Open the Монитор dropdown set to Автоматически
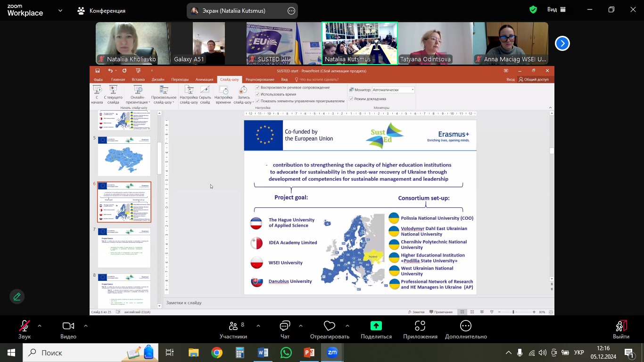 (x=393, y=90)
